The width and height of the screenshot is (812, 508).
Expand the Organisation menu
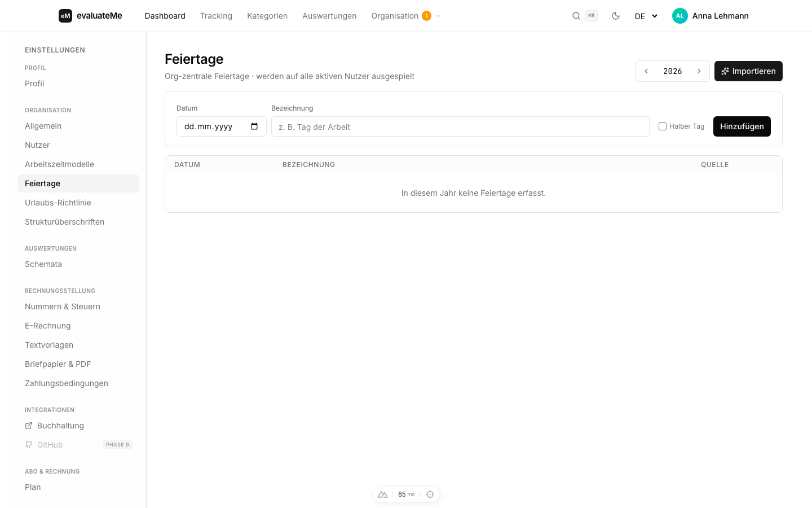406,16
